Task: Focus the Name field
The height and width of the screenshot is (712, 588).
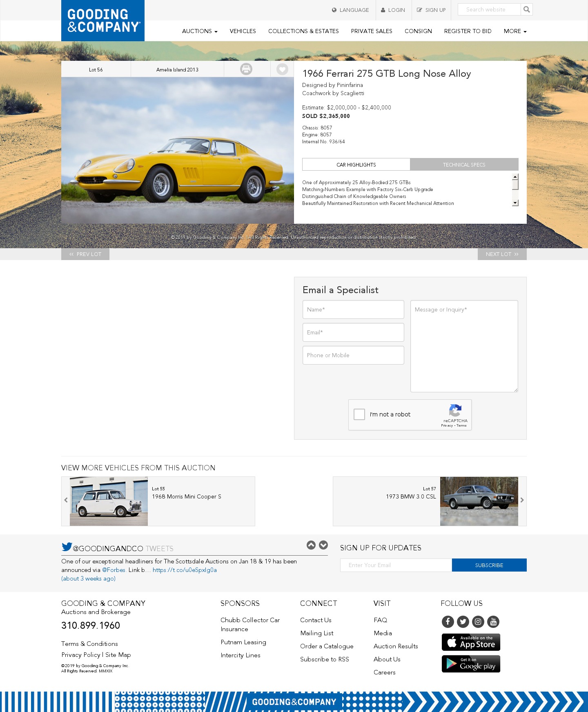Action: [x=353, y=309]
